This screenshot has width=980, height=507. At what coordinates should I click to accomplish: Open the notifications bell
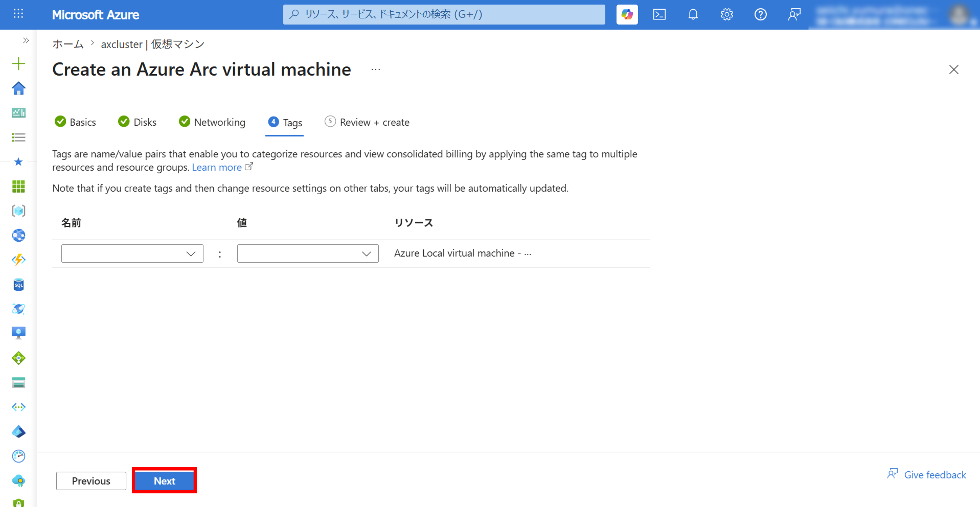pos(693,14)
